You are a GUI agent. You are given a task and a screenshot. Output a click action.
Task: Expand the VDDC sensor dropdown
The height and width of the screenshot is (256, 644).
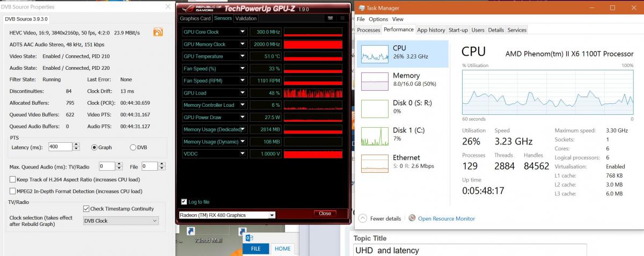[x=243, y=153]
